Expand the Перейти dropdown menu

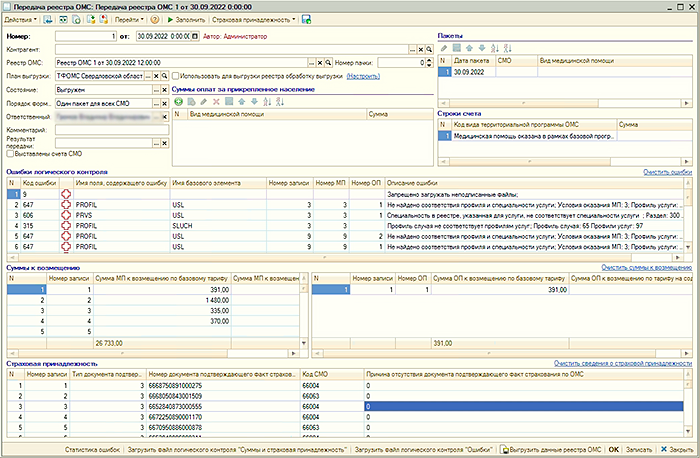129,19
